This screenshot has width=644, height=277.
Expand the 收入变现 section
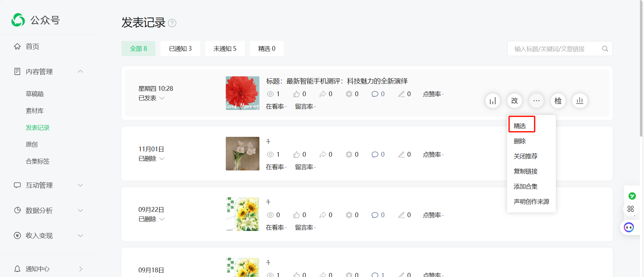80,236
